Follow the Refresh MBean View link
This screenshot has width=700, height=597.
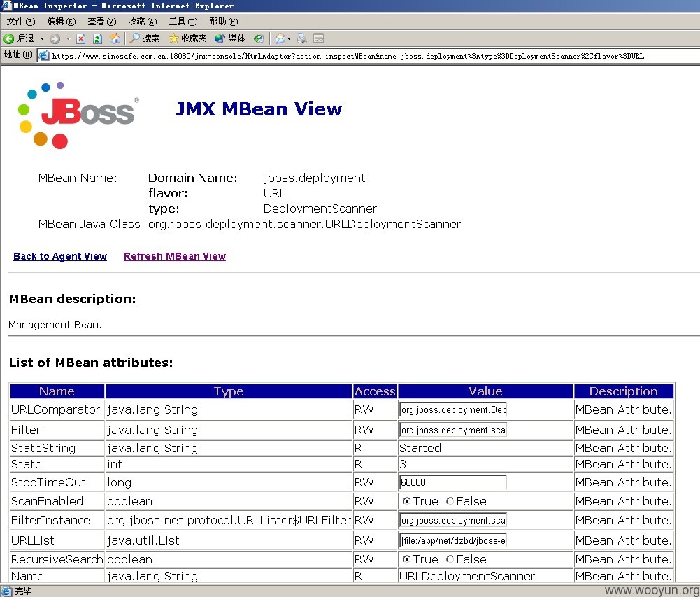click(x=175, y=256)
